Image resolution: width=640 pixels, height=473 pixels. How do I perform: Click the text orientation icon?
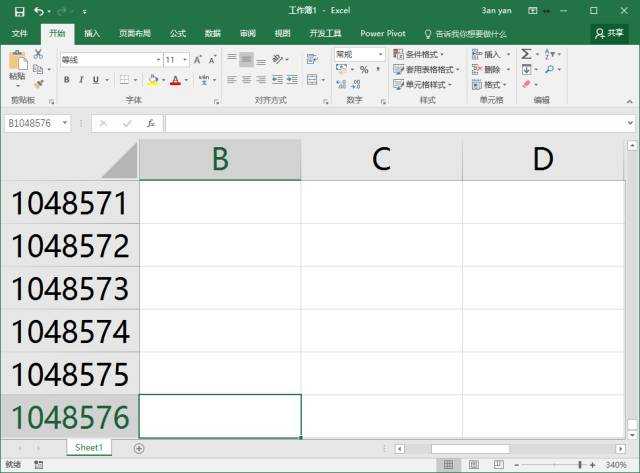point(278,60)
